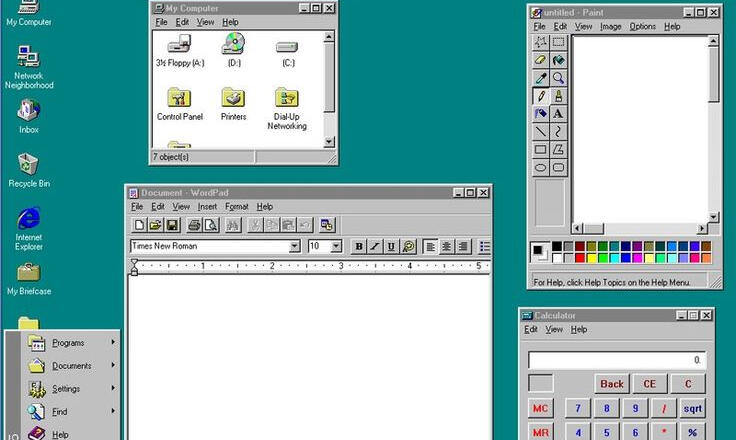
Task: Select the Eraser tool in Paint
Action: (541, 60)
